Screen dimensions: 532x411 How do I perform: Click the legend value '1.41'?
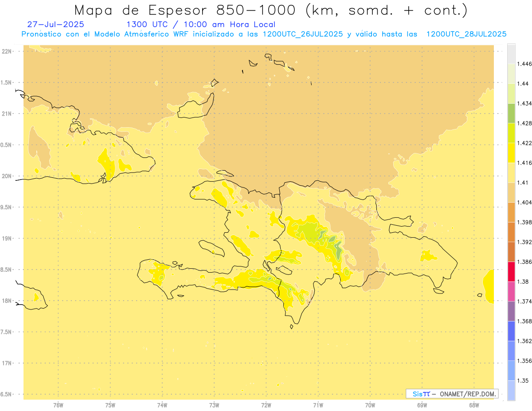click(522, 182)
